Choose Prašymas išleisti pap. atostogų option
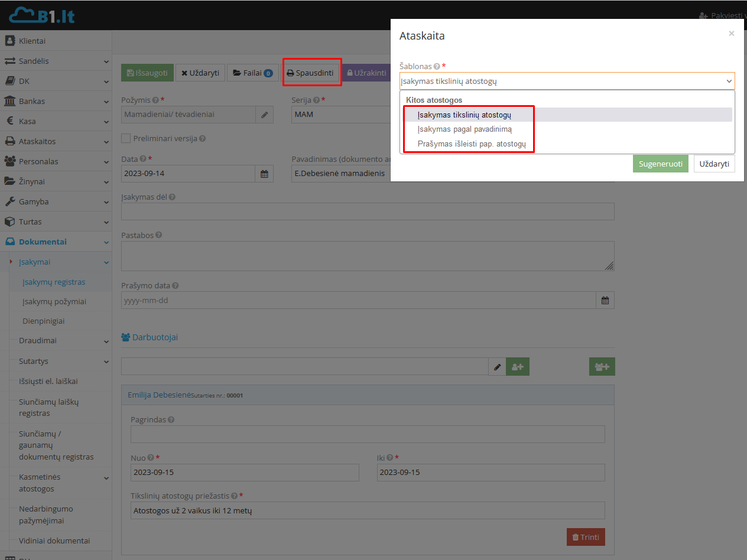This screenshot has width=747, height=560. 471,144
